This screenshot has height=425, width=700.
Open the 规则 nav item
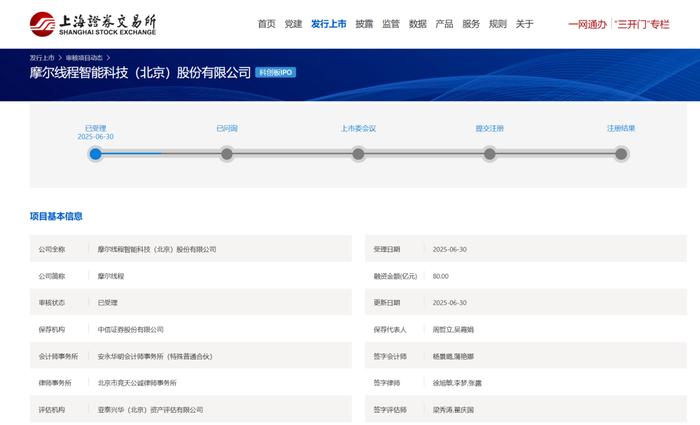(498, 24)
